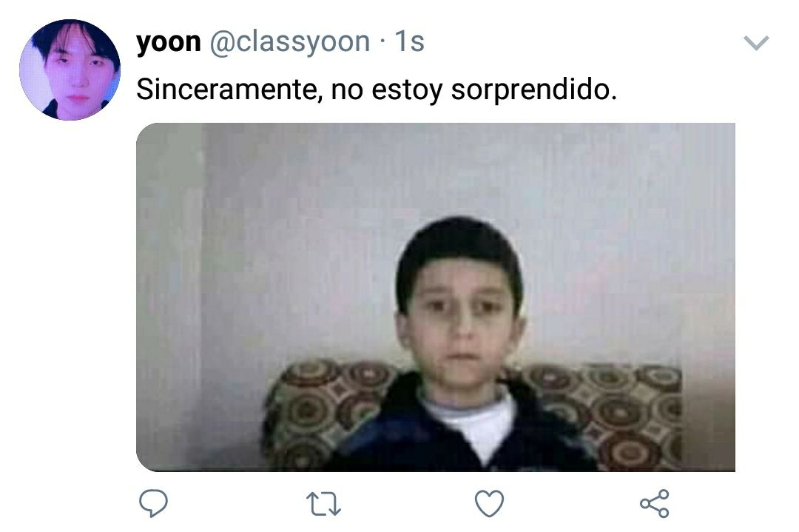Select the tweet text Sinceramente, no estoy sorprendido
Viewport: 799px width, 532px height.
[377, 90]
